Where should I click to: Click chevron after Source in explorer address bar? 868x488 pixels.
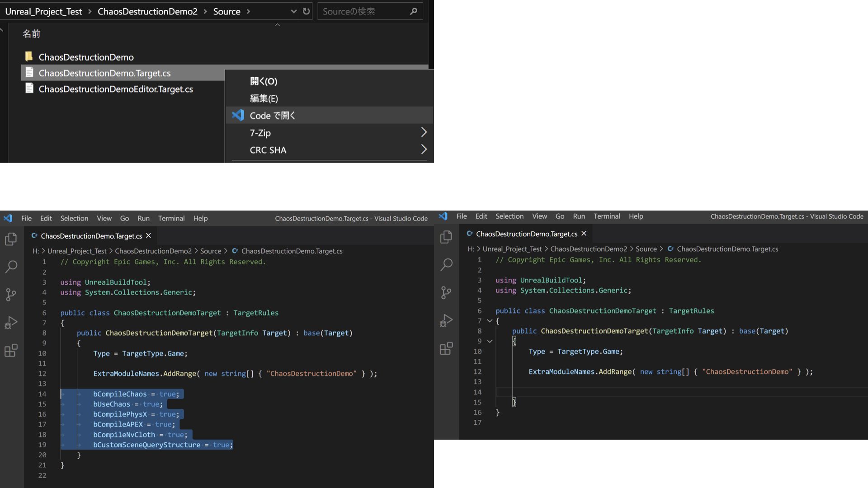tap(248, 12)
